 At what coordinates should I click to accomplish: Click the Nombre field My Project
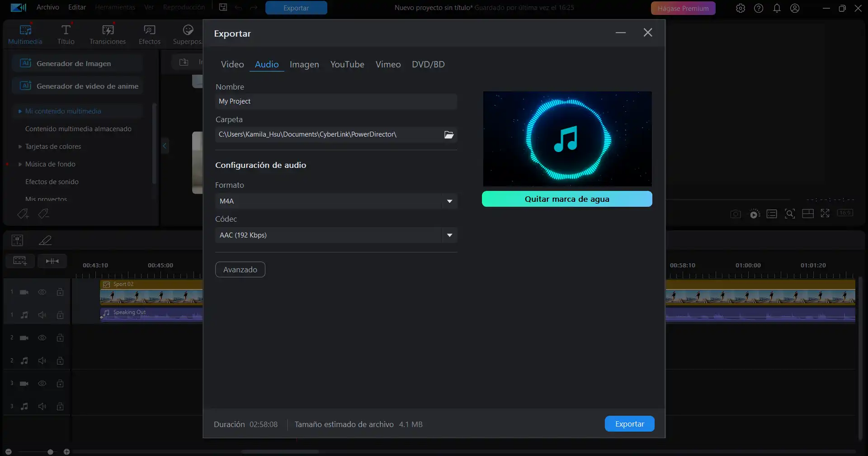tap(336, 101)
